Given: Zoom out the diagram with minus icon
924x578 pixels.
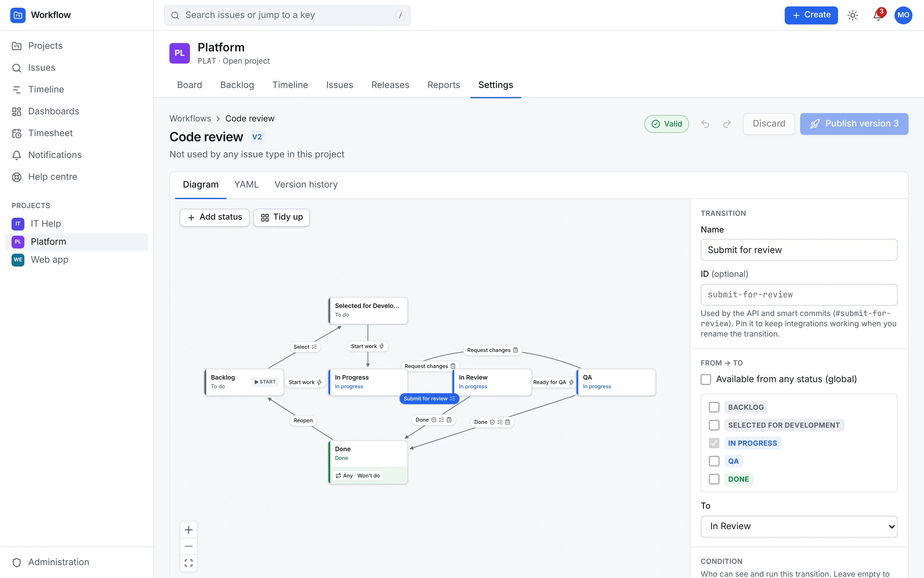Looking at the screenshot, I should tap(189, 546).
